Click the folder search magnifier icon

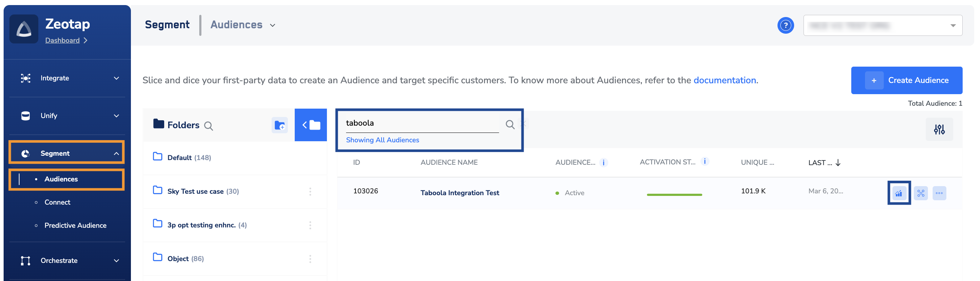pyautogui.click(x=209, y=126)
